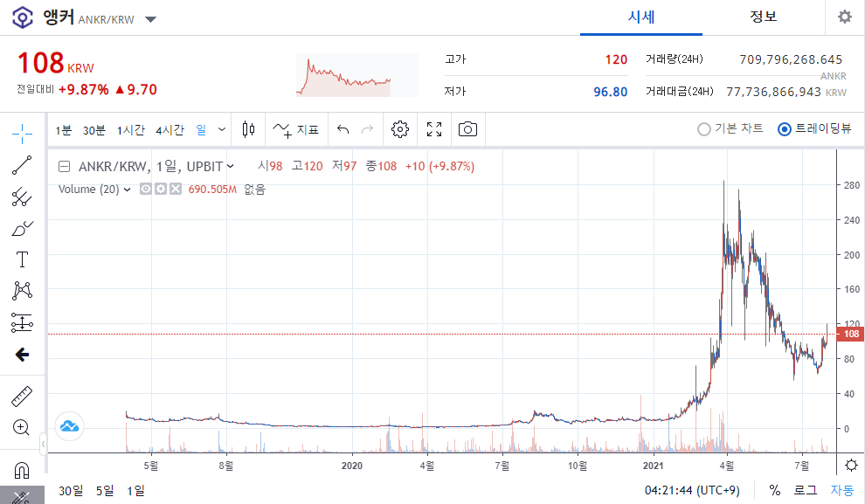The width and height of the screenshot is (865, 504).
Task: Click the current price label 108 on axis
Action: pos(851,334)
